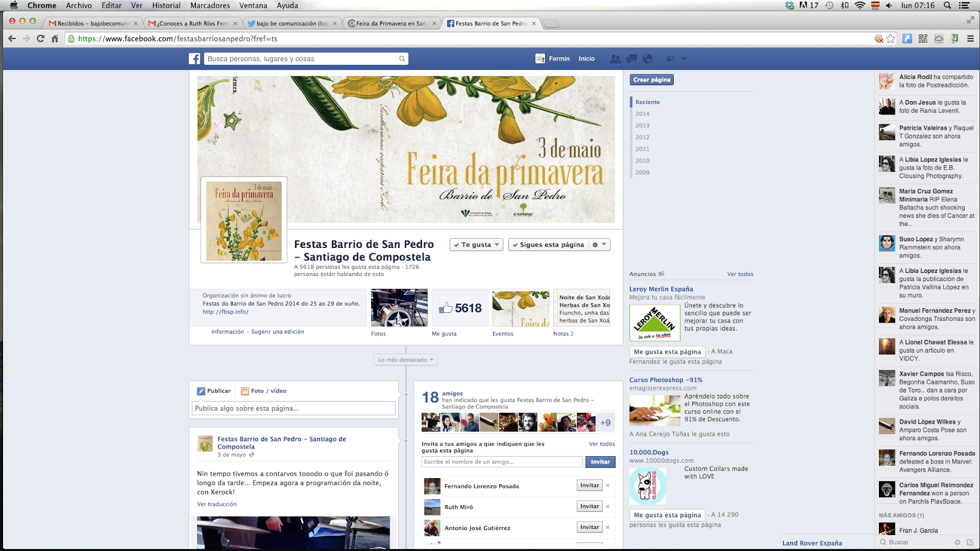The width and height of the screenshot is (980, 551).
Task: Click Ver traducción under the post
Action: coord(217,504)
